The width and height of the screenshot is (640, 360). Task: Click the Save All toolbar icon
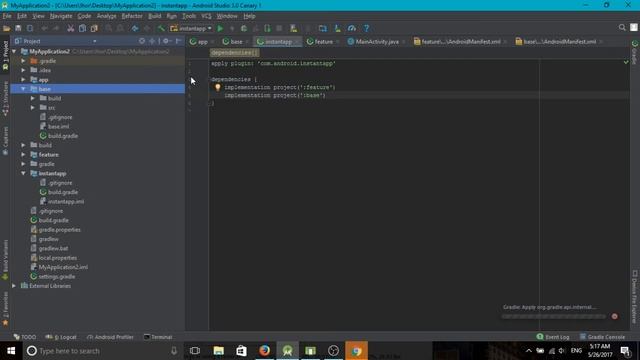(x=18, y=28)
